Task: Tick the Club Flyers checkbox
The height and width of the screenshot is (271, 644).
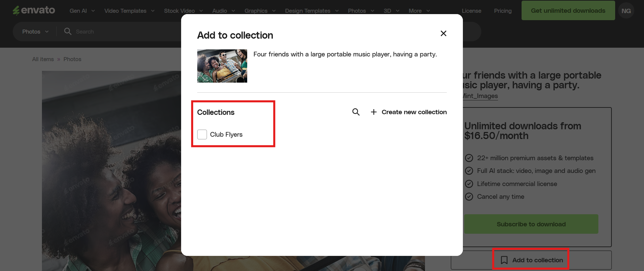Action: [202, 134]
